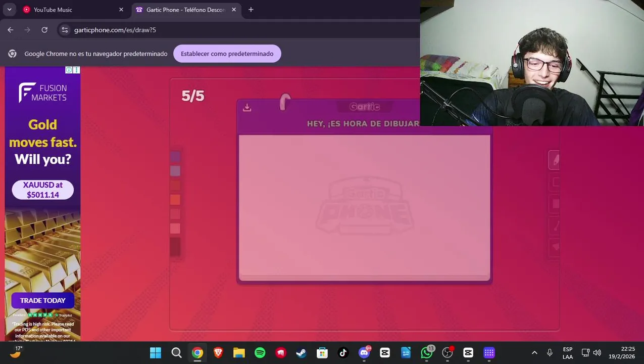
Task: Pick the orange-red color swatch
Action: 175,200
